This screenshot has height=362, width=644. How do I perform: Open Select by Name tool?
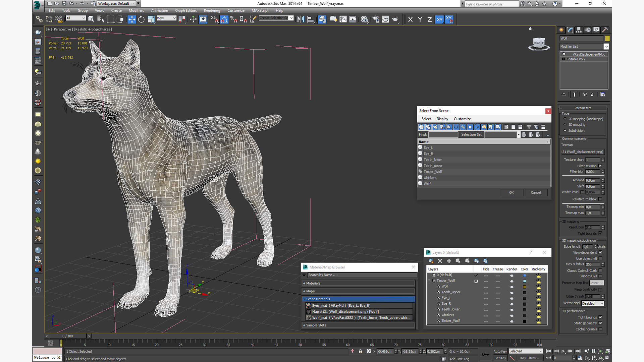point(101,19)
